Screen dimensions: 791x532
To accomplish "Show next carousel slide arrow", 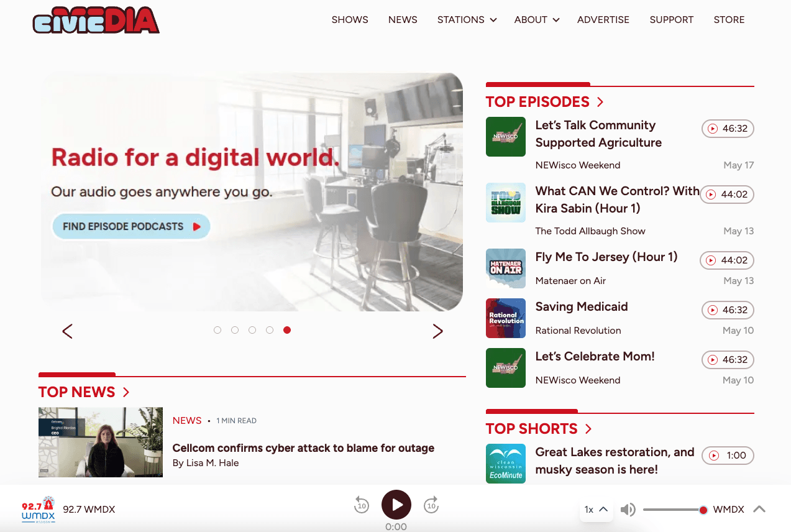I will pos(438,331).
